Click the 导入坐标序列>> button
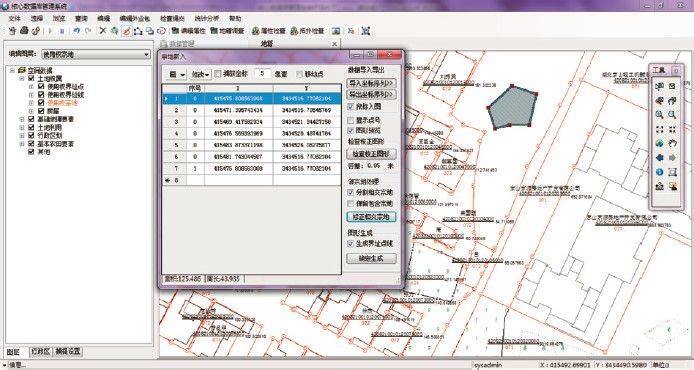 pos(371,83)
